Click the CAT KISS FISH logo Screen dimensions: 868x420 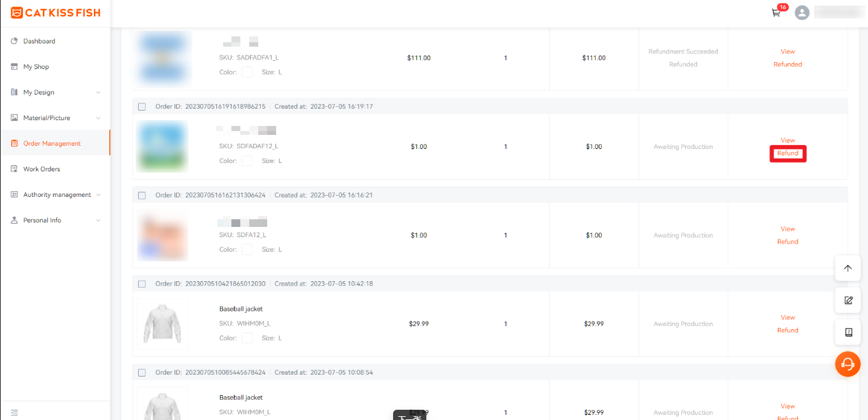(x=56, y=13)
